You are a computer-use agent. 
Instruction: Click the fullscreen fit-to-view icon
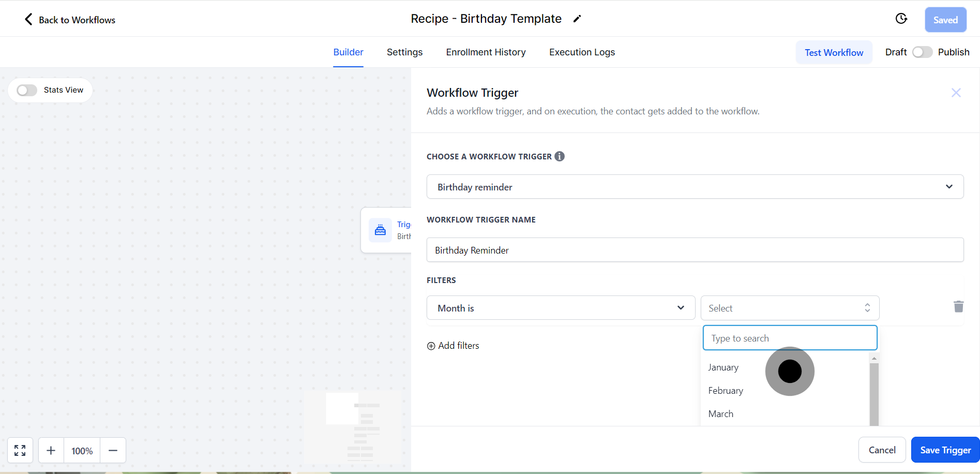[x=20, y=451]
